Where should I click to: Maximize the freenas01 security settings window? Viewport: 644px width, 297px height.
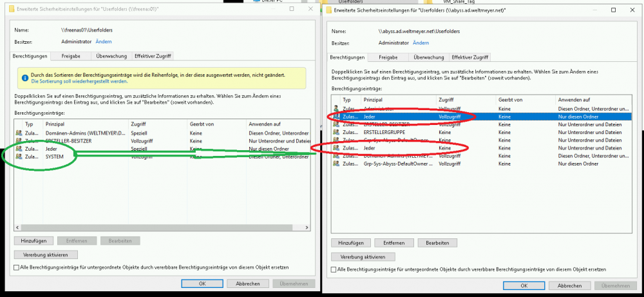(x=292, y=8)
